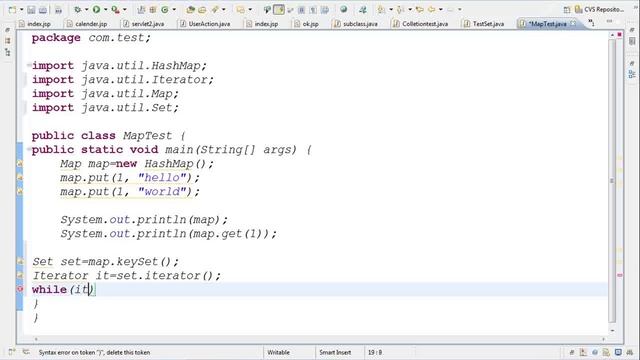This screenshot has width=640, height=360.
Task: Switch to calender.jsp editor tab
Action: tap(87, 24)
